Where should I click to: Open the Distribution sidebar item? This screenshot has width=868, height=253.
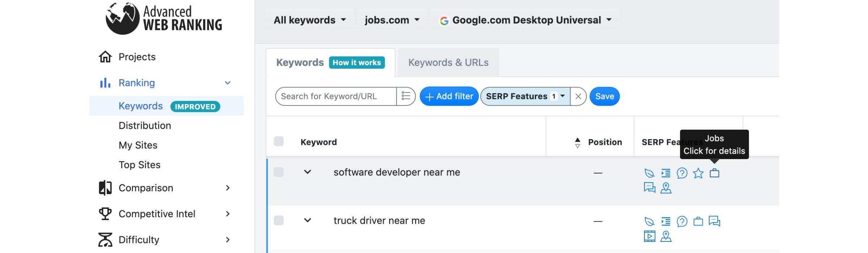(145, 125)
